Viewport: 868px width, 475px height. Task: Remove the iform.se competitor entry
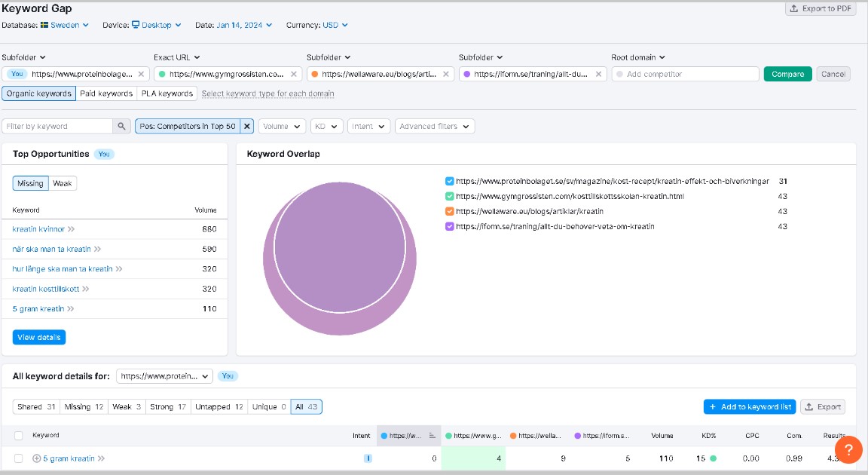598,74
